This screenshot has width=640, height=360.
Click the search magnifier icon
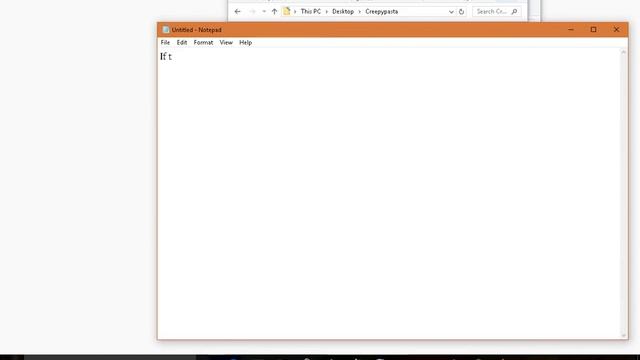pos(514,12)
